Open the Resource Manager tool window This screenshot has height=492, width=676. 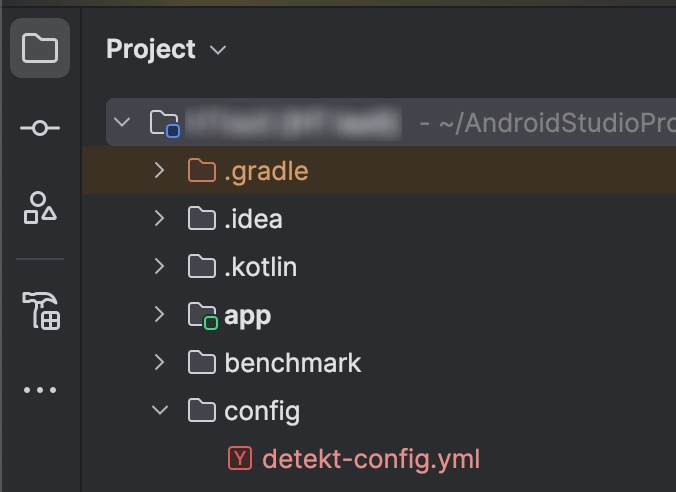[x=40, y=208]
